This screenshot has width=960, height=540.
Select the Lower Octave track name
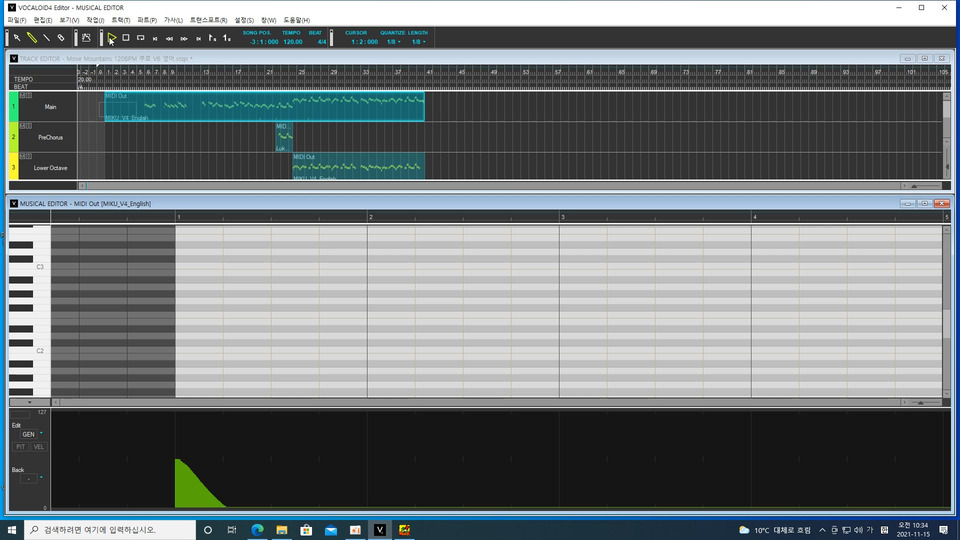point(50,168)
